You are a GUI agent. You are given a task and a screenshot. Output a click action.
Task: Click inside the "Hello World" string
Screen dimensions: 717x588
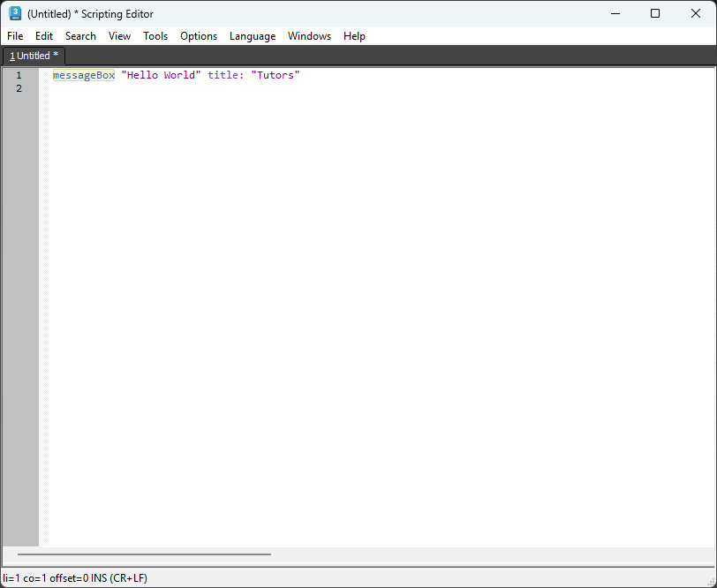click(x=161, y=75)
